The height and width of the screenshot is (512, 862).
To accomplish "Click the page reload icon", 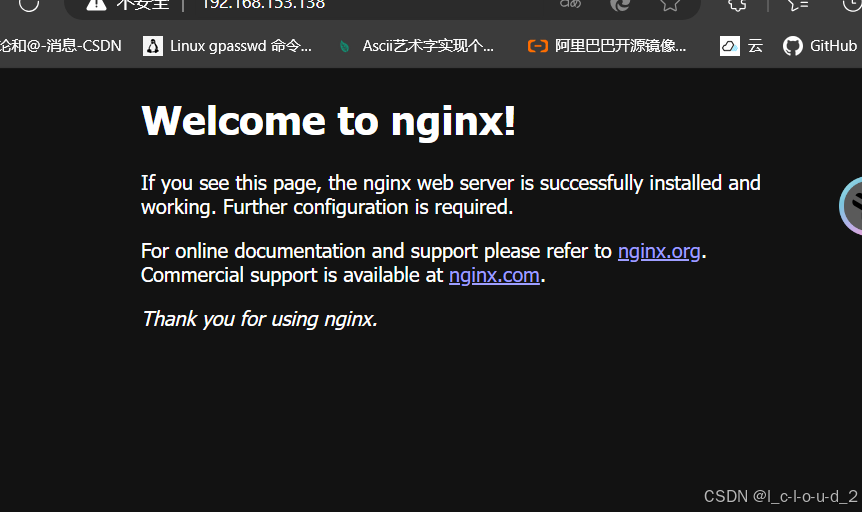I will [x=29, y=4].
